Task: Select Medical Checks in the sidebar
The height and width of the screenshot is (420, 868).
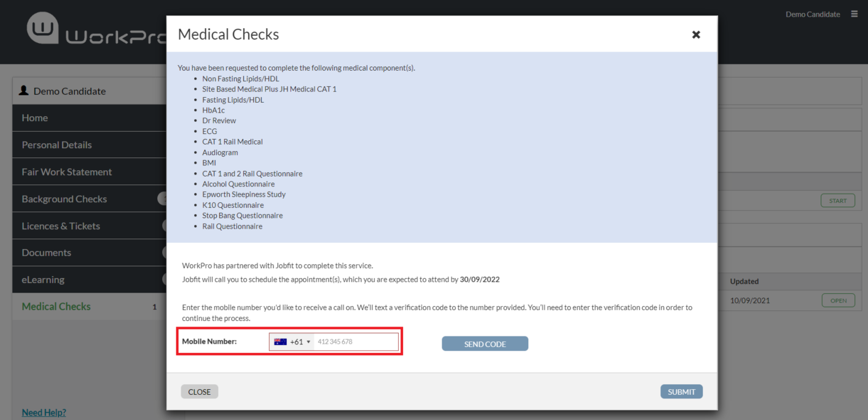Action: point(56,306)
